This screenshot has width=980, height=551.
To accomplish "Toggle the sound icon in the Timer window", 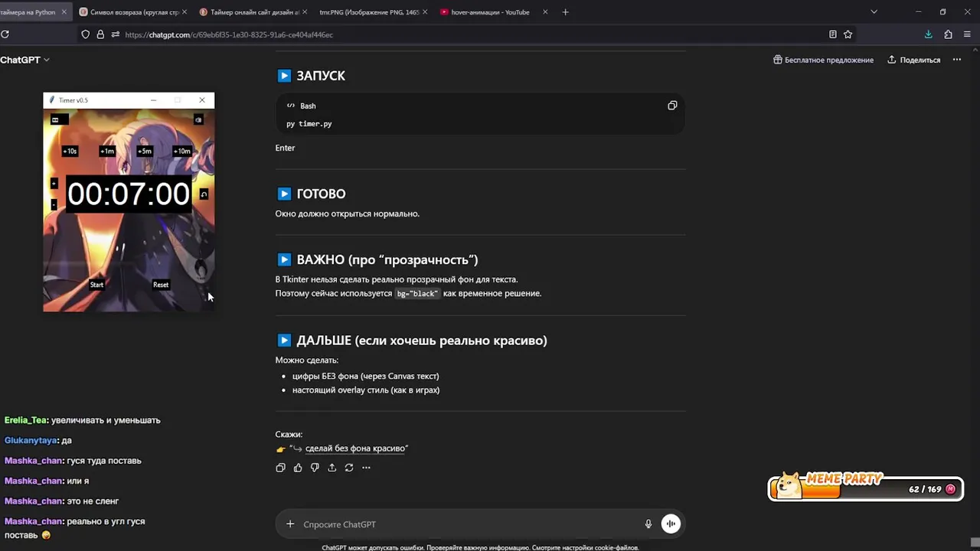I will tap(198, 119).
